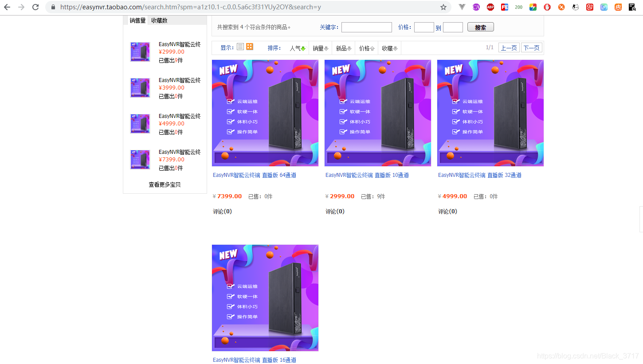
Task: Click the 1/1 page indicator
Action: 490,47
